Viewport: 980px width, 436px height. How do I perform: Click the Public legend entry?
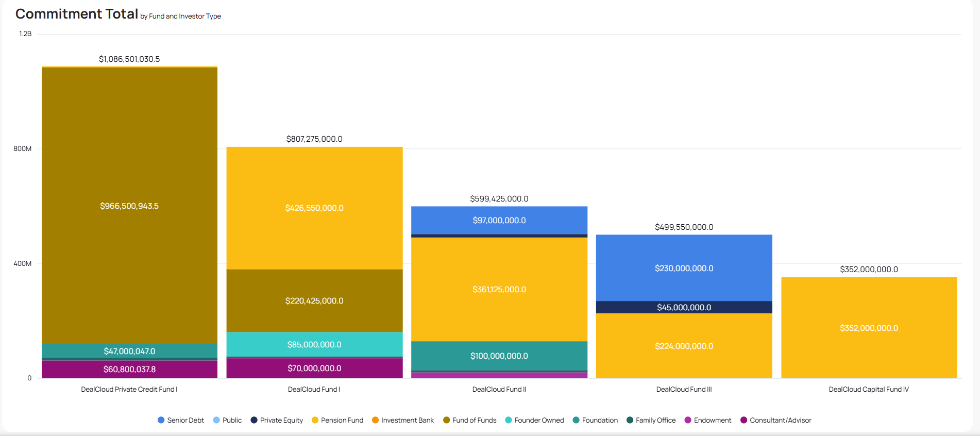(x=227, y=420)
